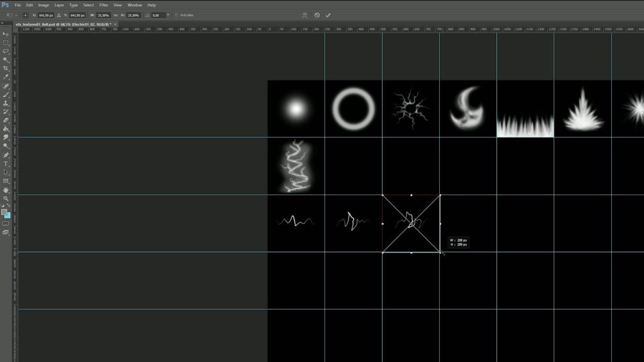
Task: Select the Hand tool
Action: point(6,190)
